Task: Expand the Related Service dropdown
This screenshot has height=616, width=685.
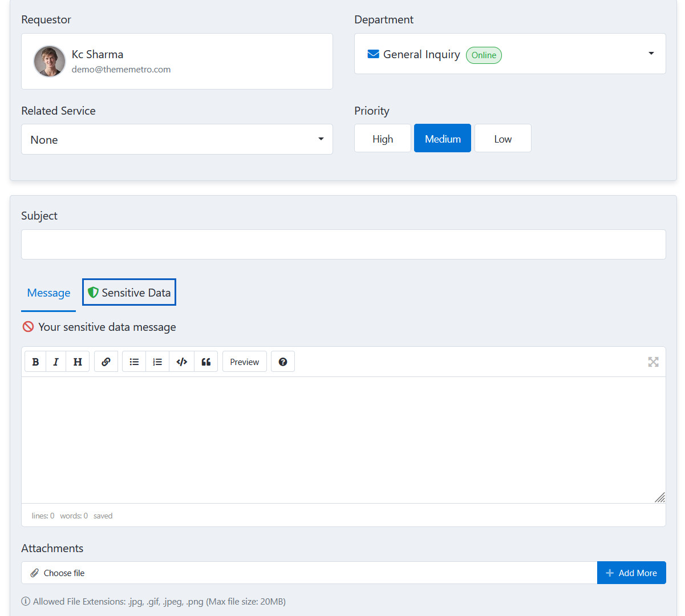Action: [177, 140]
